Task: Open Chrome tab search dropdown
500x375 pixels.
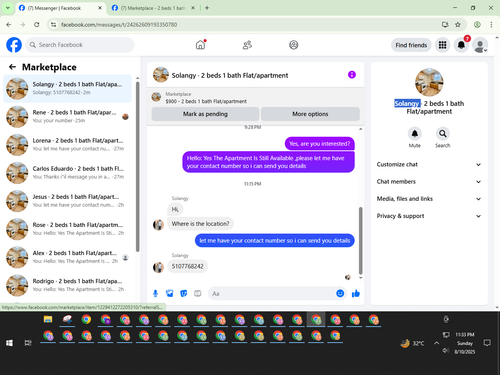Action: [x=8, y=8]
